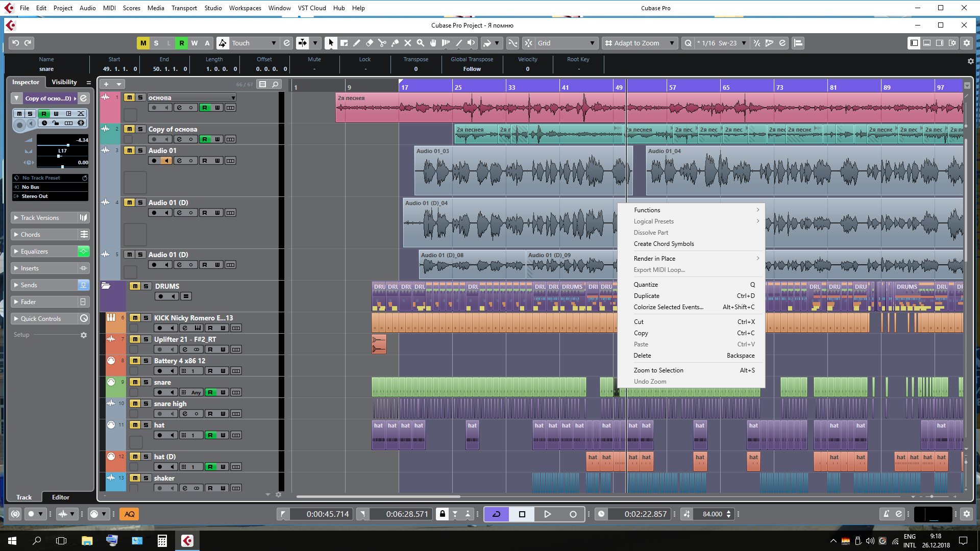Solo the snare high track
This screenshot has height=551, width=980.
pos(146,404)
